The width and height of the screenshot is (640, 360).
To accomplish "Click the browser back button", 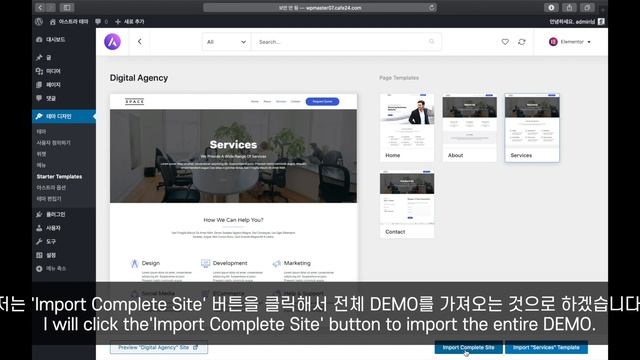I will pos(40,7).
